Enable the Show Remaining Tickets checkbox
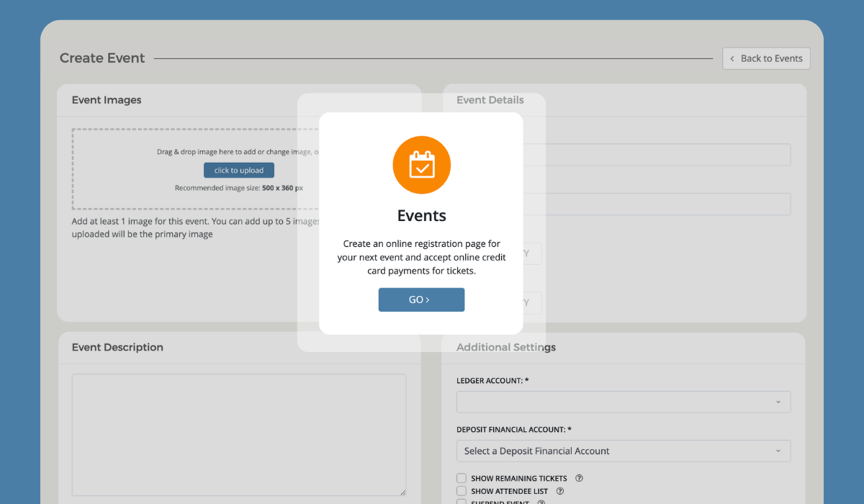Viewport: 864px width, 504px height. (462, 478)
